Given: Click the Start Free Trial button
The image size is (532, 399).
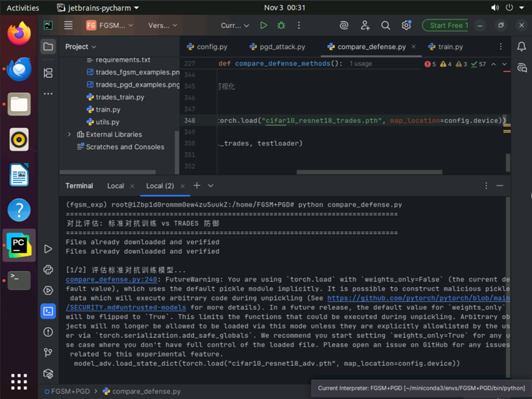Looking at the screenshot, I should click(x=445, y=26).
